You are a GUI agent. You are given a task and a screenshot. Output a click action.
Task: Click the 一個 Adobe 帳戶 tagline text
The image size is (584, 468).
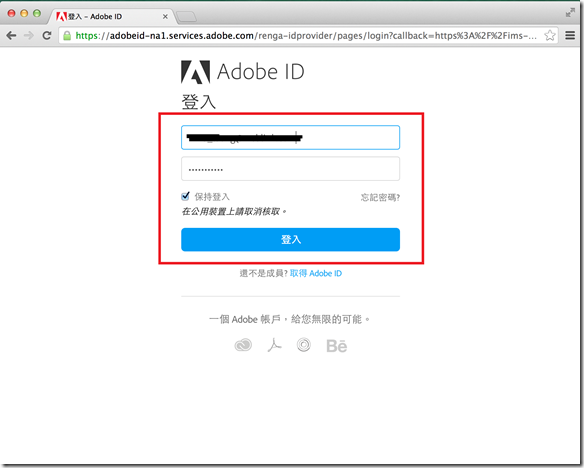pyautogui.click(x=289, y=319)
